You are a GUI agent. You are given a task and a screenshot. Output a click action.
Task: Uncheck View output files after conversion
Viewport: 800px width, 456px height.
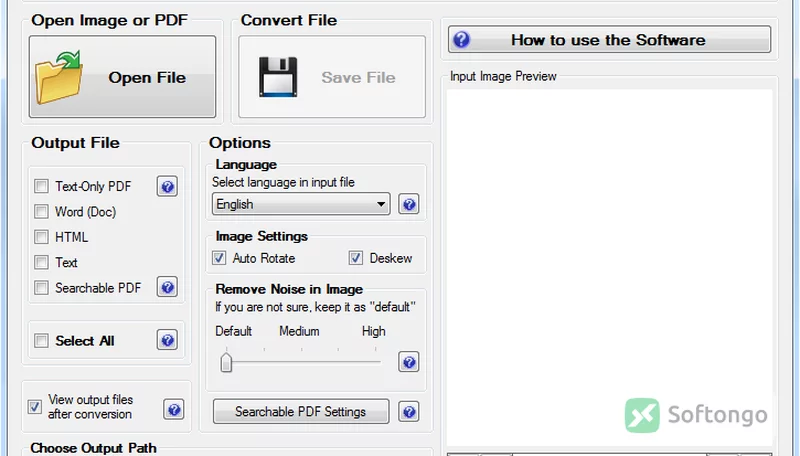click(x=35, y=407)
